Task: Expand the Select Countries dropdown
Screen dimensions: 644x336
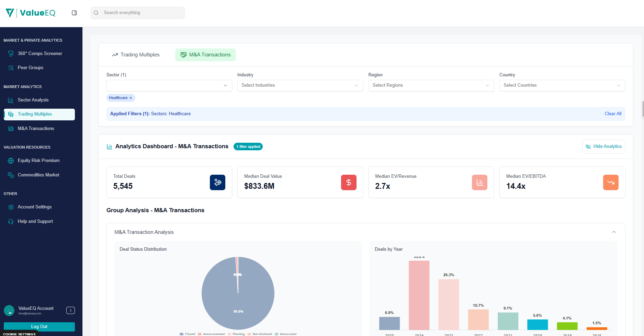Action: point(562,86)
